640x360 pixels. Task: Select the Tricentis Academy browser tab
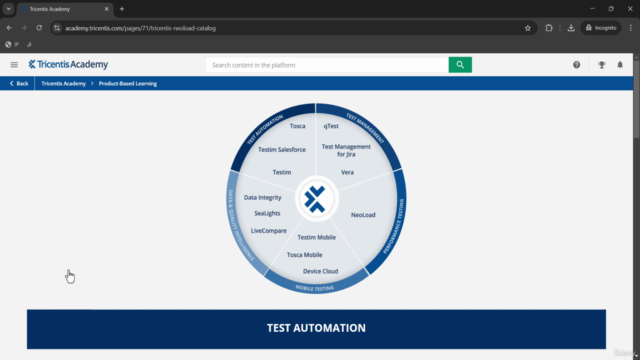click(x=65, y=9)
